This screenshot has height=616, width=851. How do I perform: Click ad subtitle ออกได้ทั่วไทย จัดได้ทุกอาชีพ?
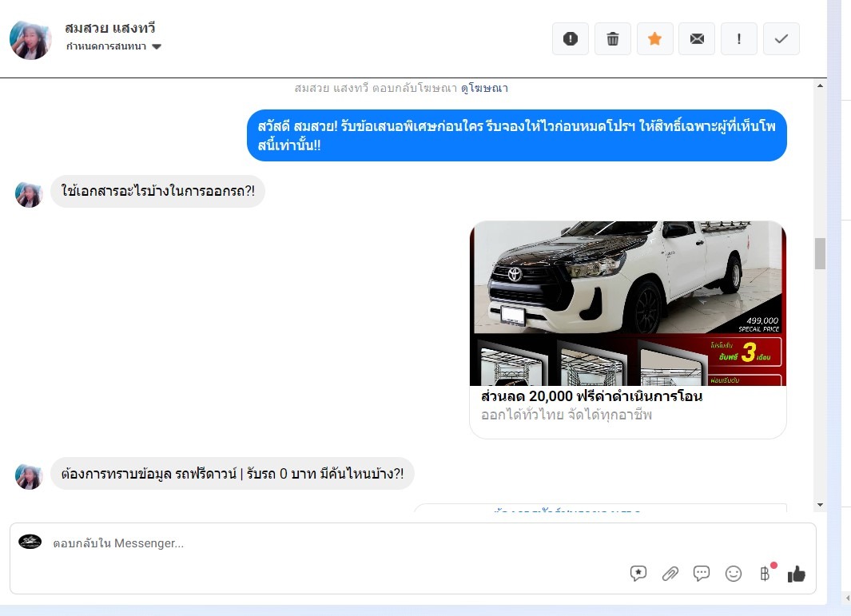567,415
